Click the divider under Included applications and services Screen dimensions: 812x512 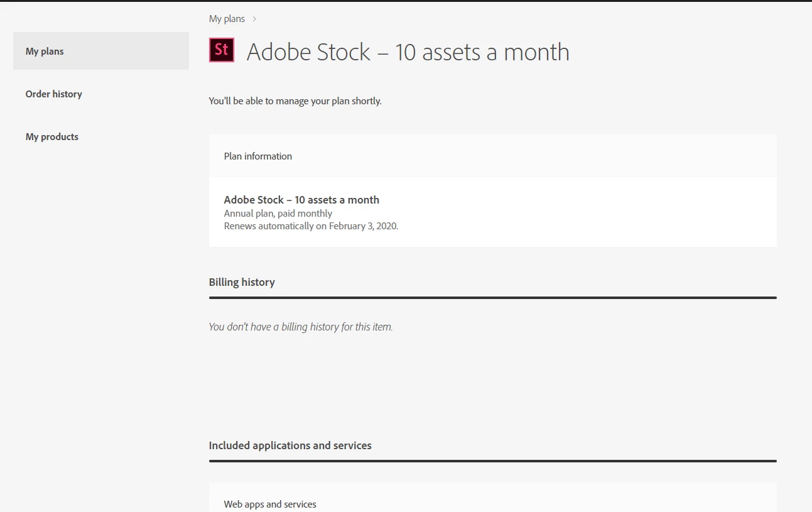(x=492, y=461)
